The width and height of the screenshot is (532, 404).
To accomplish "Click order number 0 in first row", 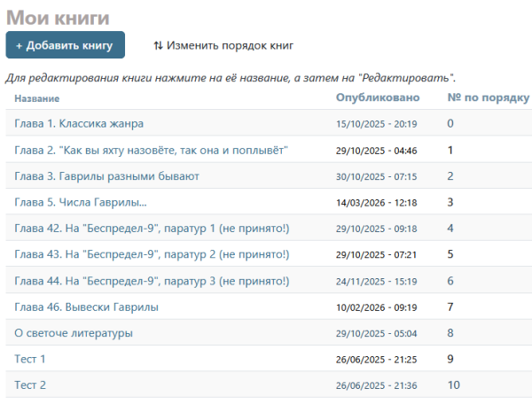I will click(450, 124).
